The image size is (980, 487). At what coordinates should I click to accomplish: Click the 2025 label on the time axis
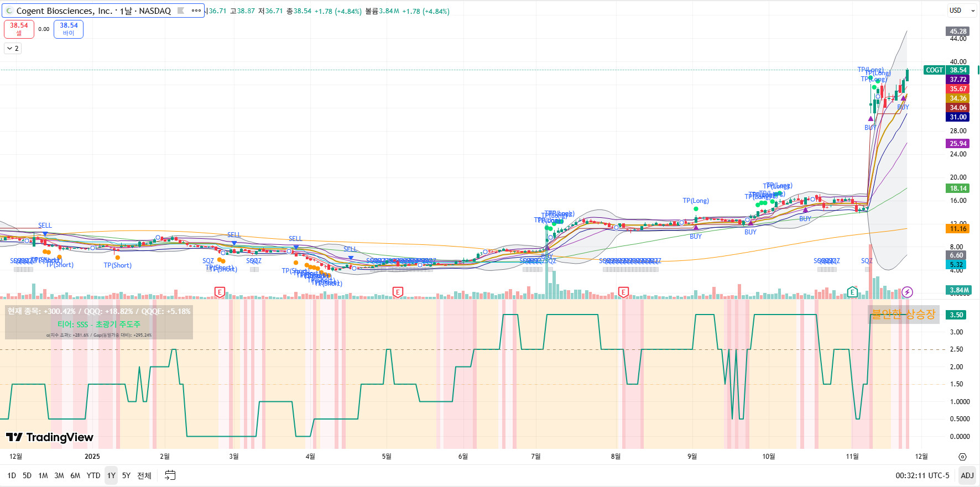pos(92,457)
